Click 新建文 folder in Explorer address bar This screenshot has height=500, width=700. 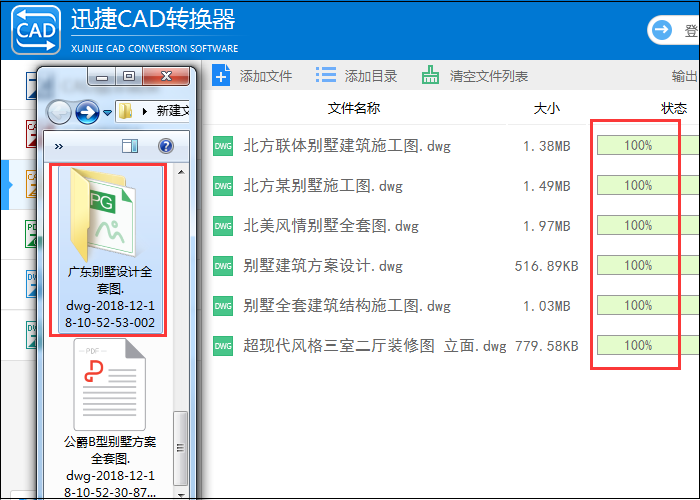173,111
